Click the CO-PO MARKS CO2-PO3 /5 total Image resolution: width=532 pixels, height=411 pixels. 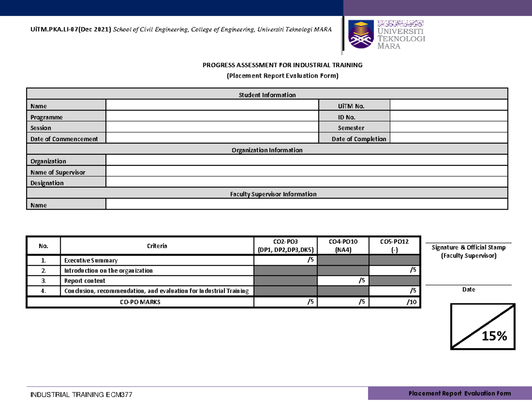point(286,302)
